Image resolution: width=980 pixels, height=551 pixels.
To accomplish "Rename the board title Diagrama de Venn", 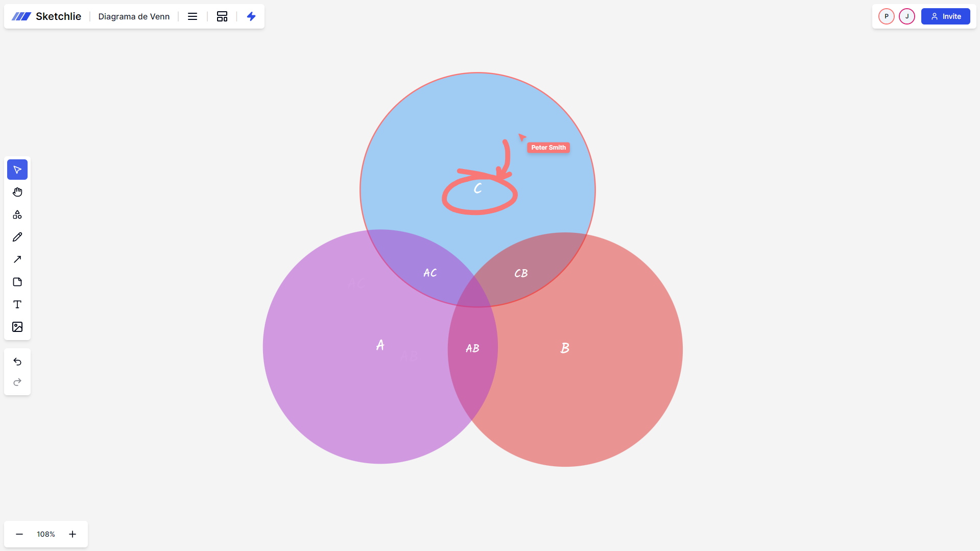I will point(133,16).
